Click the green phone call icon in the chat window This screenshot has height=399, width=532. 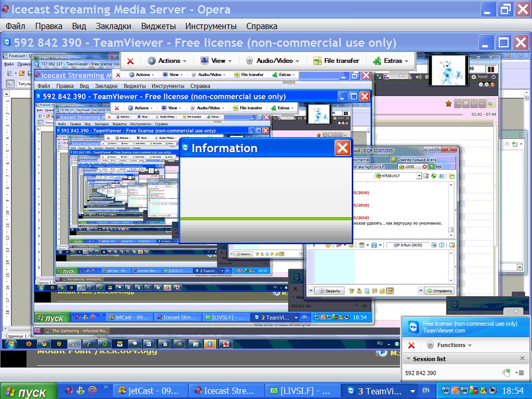(434, 176)
